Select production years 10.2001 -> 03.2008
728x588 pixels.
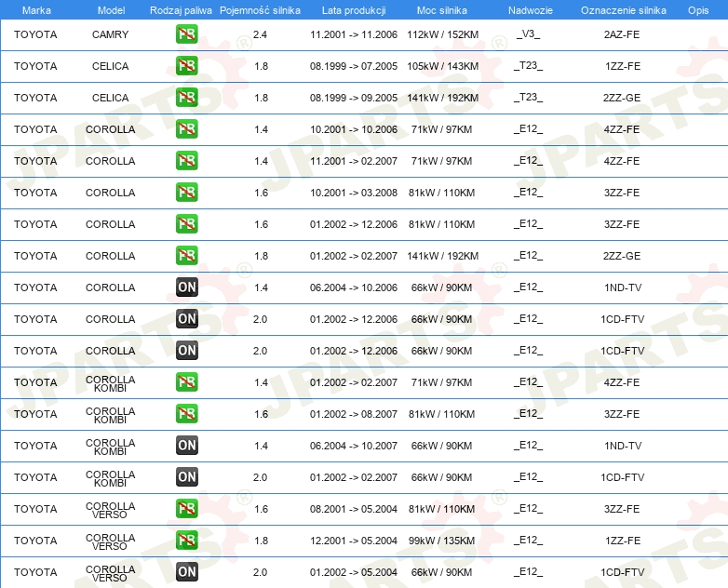(354, 193)
